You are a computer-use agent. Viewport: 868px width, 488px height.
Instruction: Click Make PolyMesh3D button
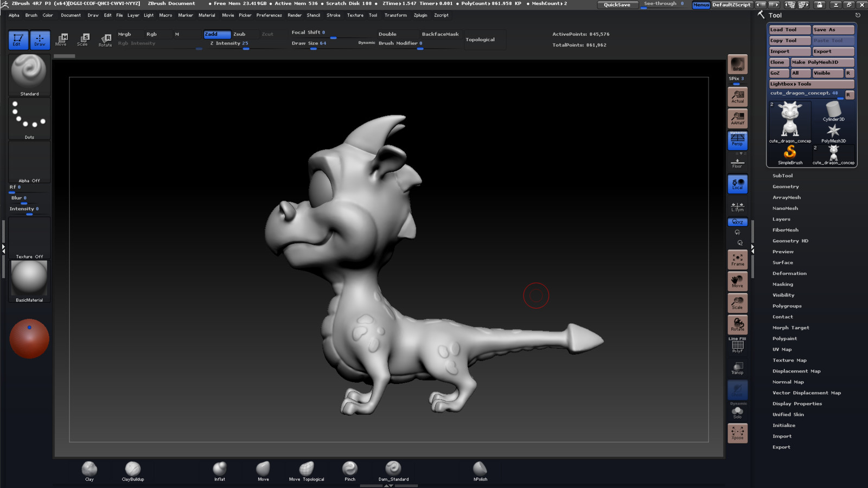coord(822,62)
